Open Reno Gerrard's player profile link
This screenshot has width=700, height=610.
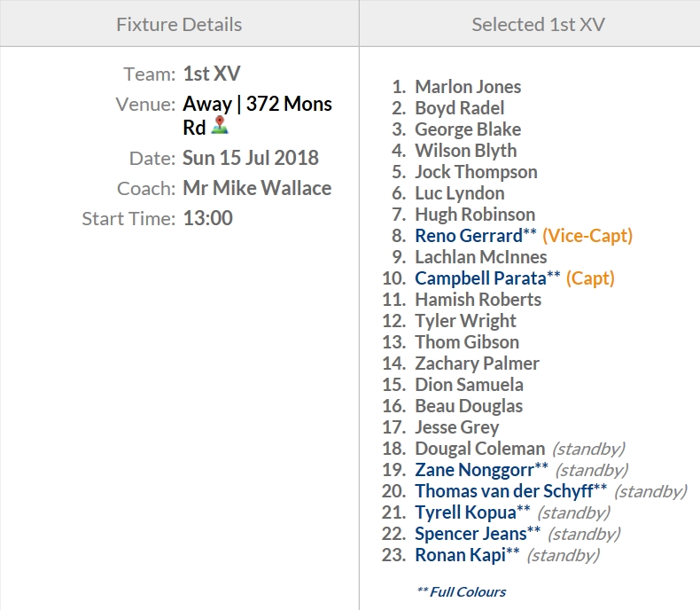[x=468, y=236]
